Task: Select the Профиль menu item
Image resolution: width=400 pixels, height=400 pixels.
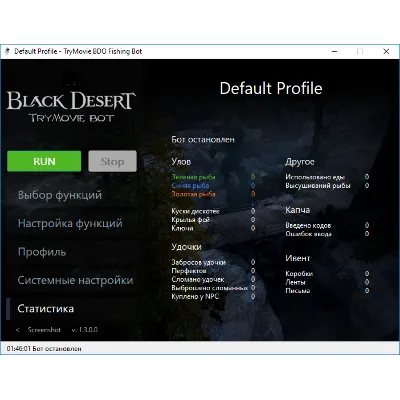Action: point(42,252)
